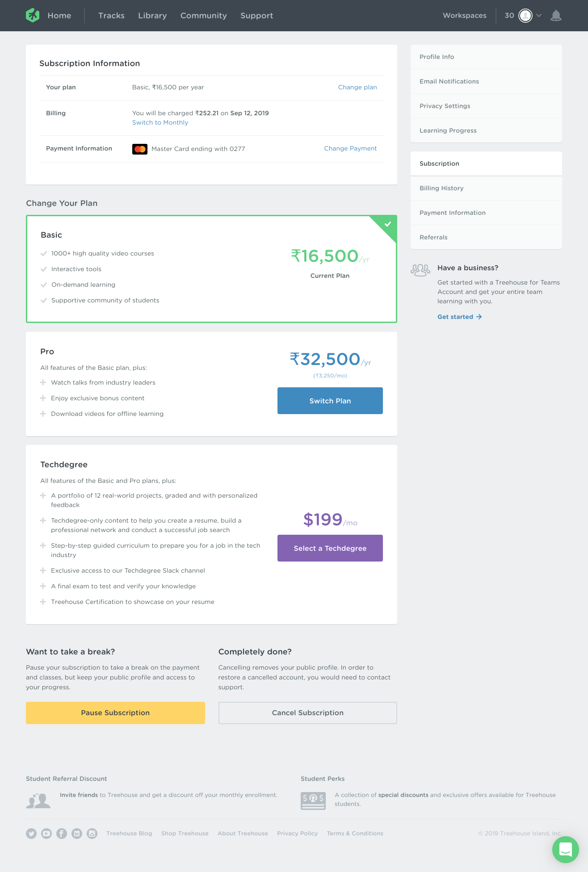Open the YouTube social icon

point(46,834)
